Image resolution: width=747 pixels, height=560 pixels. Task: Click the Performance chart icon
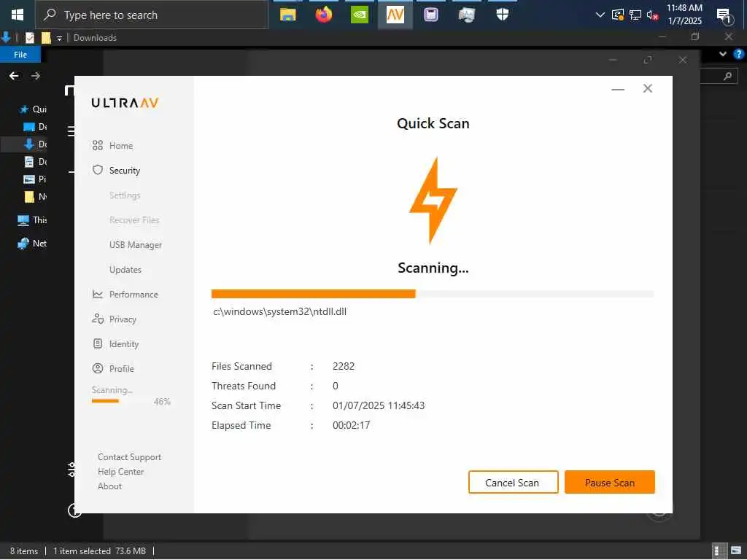coord(98,295)
